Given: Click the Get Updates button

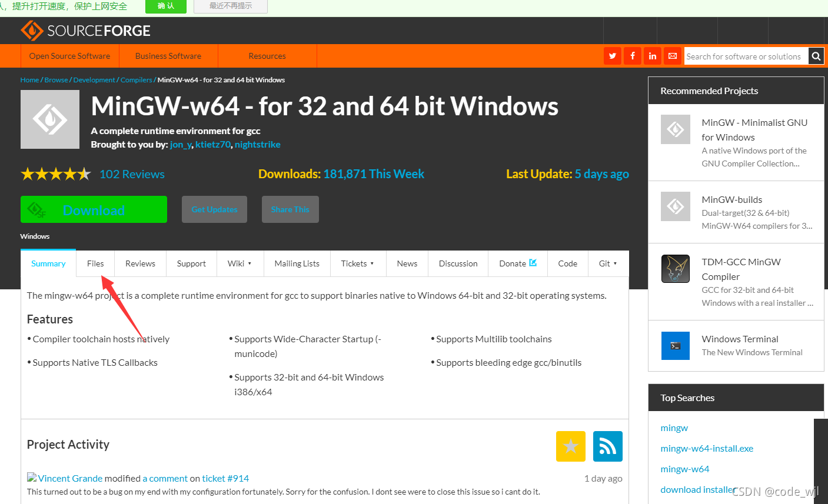Looking at the screenshot, I should [214, 209].
